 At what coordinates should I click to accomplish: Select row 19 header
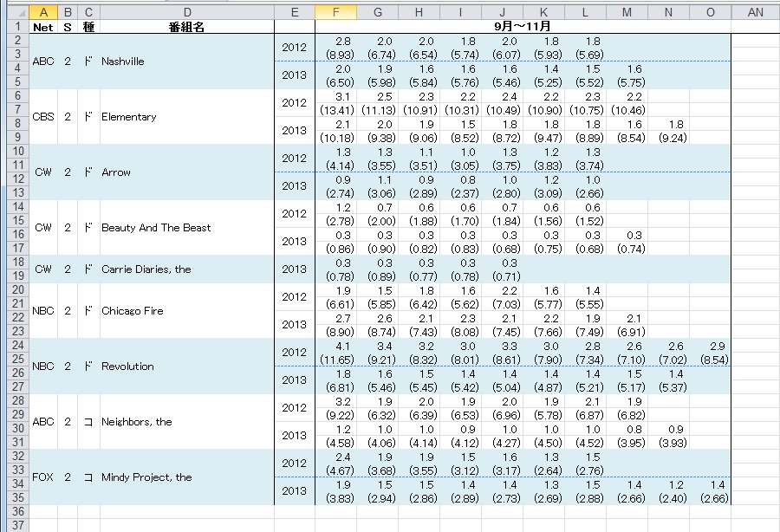click(18, 276)
